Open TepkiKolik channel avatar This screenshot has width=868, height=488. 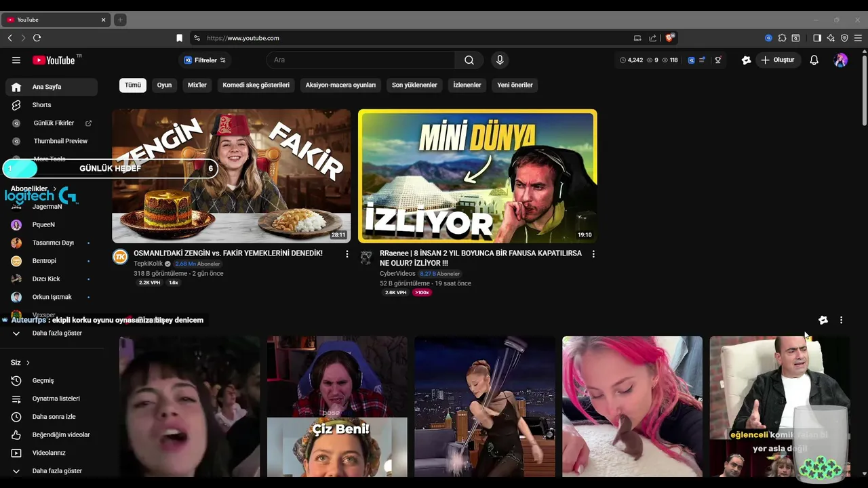[120, 257]
